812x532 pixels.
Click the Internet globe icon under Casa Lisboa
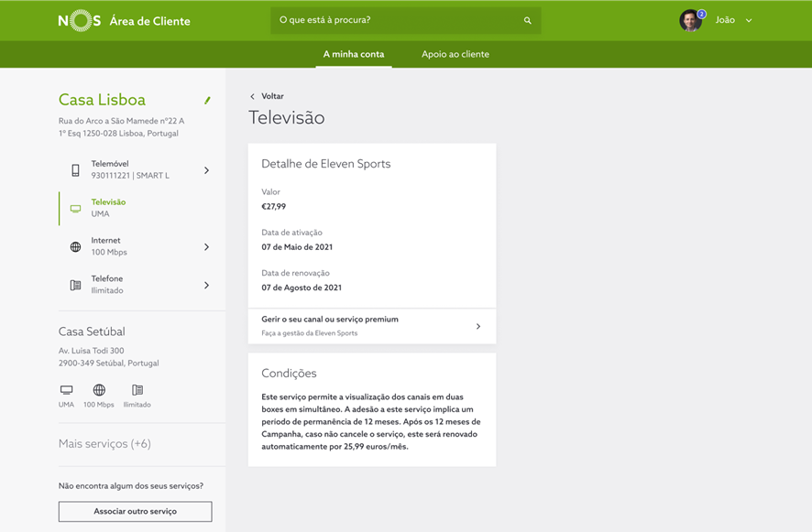(75, 247)
